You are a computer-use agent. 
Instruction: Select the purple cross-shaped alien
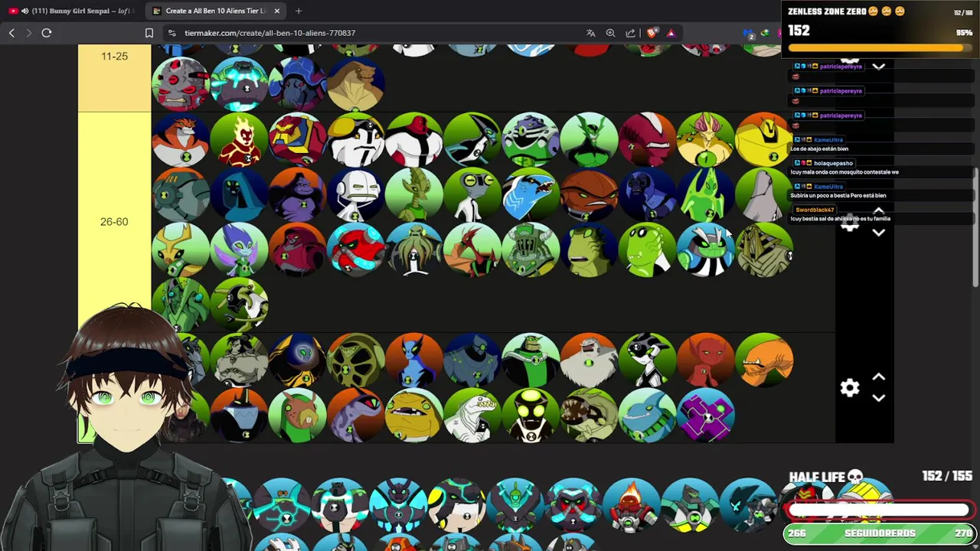(x=705, y=415)
